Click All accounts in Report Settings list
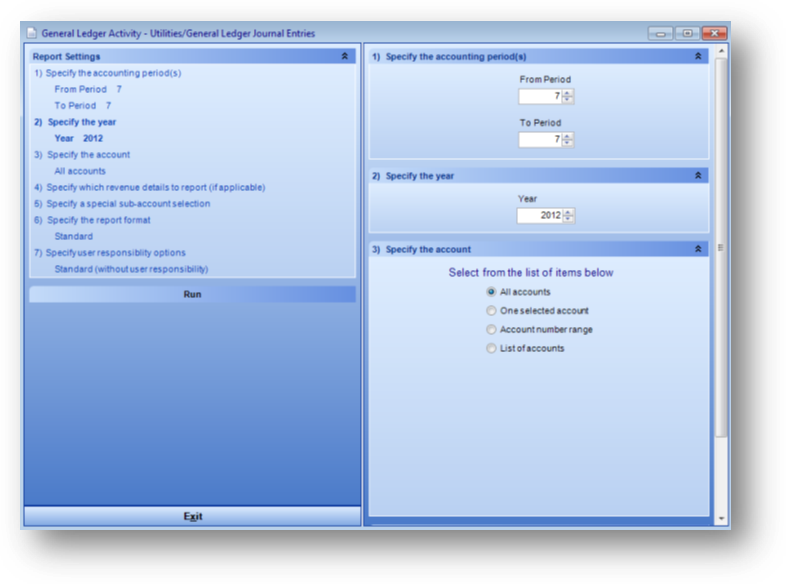 (80, 171)
